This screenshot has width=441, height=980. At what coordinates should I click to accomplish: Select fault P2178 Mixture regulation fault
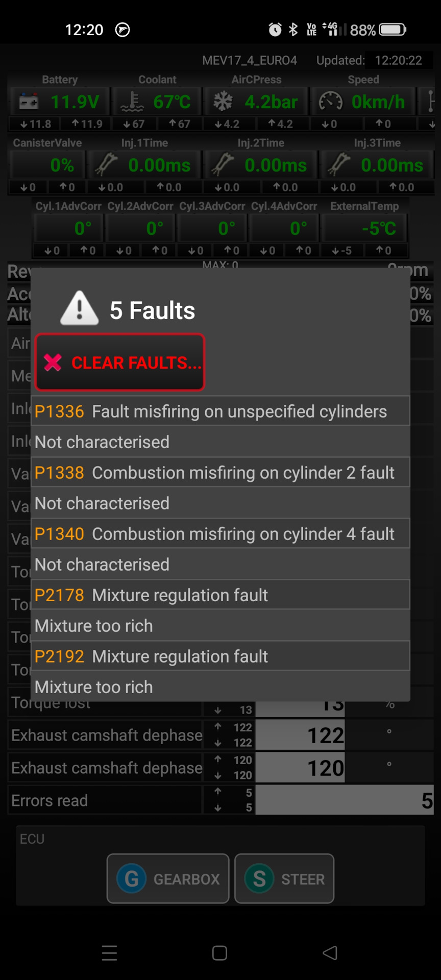pos(220,595)
